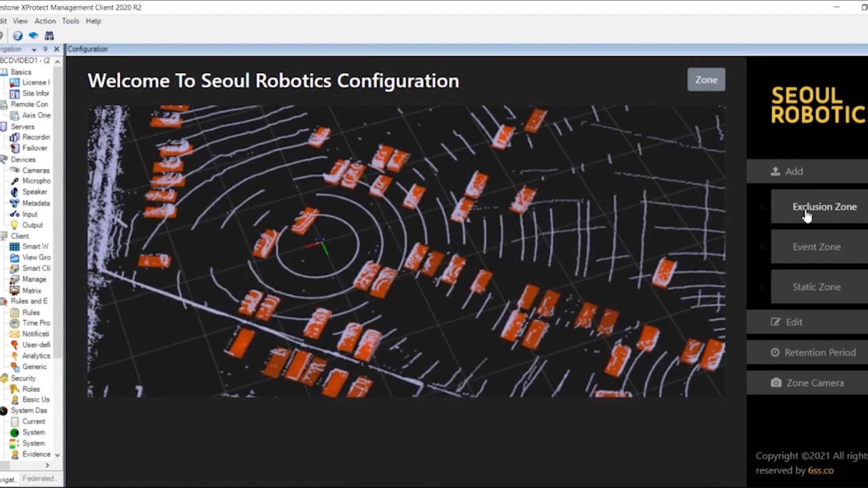Select the Metadata device icon

pos(14,203)
